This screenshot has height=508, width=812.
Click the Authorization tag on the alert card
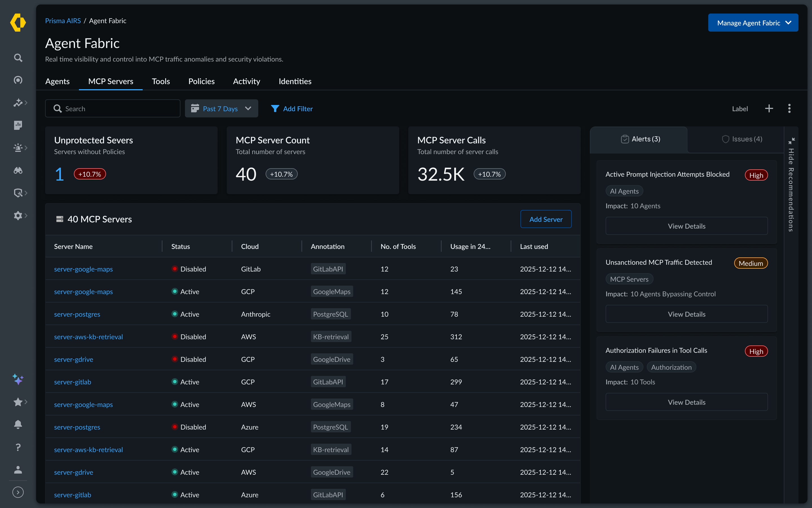[671, 367]
